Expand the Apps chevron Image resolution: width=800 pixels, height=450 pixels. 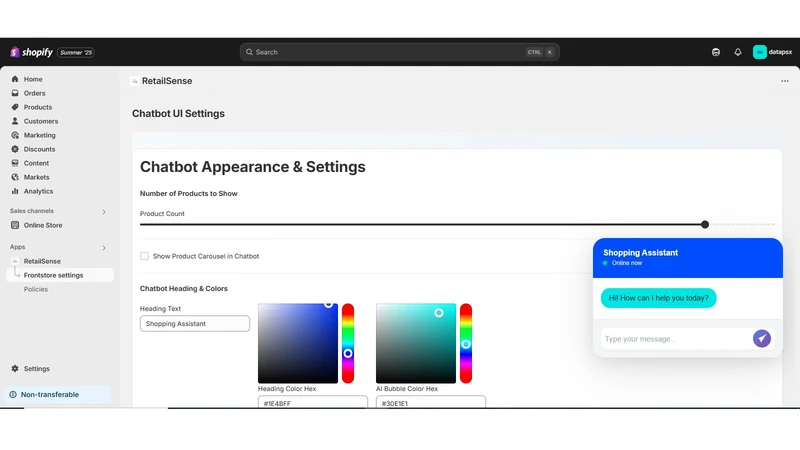pyautogui.click(x=104, y=248)
